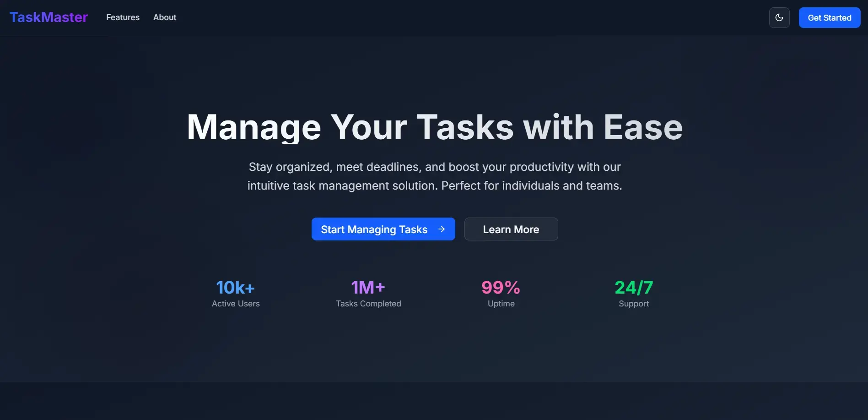Image resolution: width=868 pixels, height=420 pixels.
Task: Click the Tasks Completed label
Action: click(x=368, y=303)
